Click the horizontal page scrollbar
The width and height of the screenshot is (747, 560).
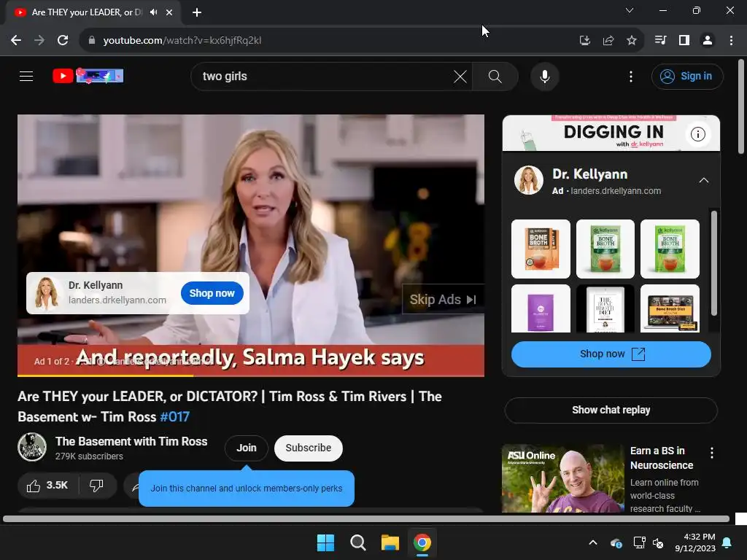tap(366, 519)
